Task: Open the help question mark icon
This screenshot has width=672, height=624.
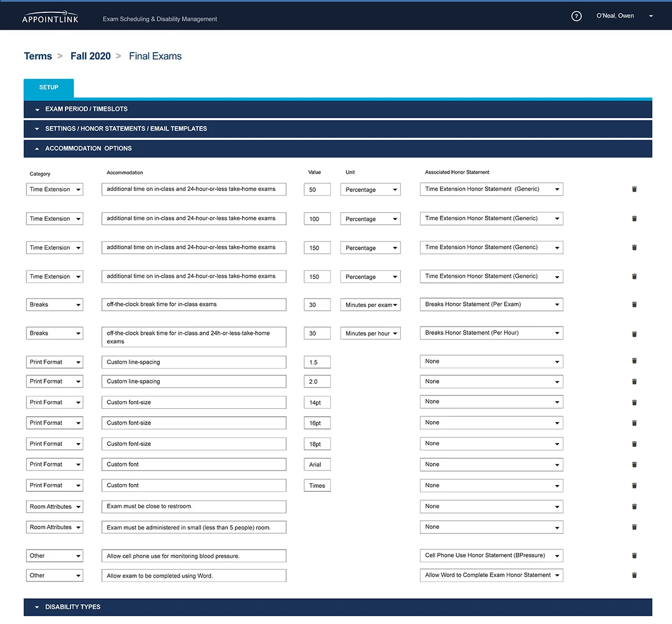Action: (x=576, y=16)
